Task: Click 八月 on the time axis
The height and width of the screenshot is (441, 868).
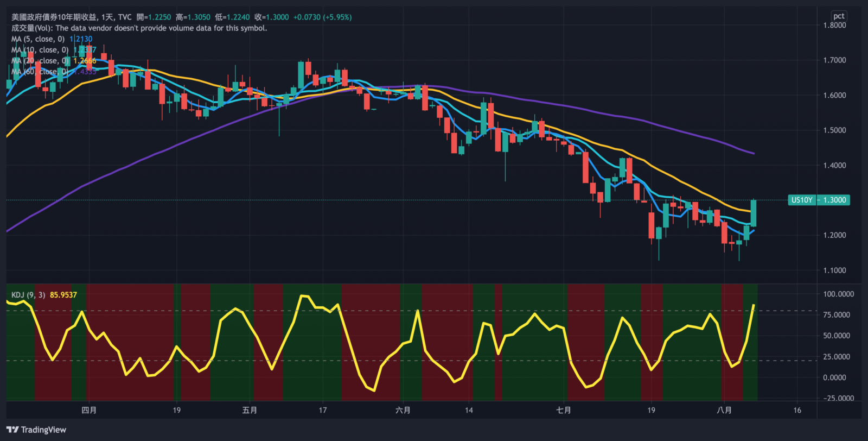Action: coord(724,410)
